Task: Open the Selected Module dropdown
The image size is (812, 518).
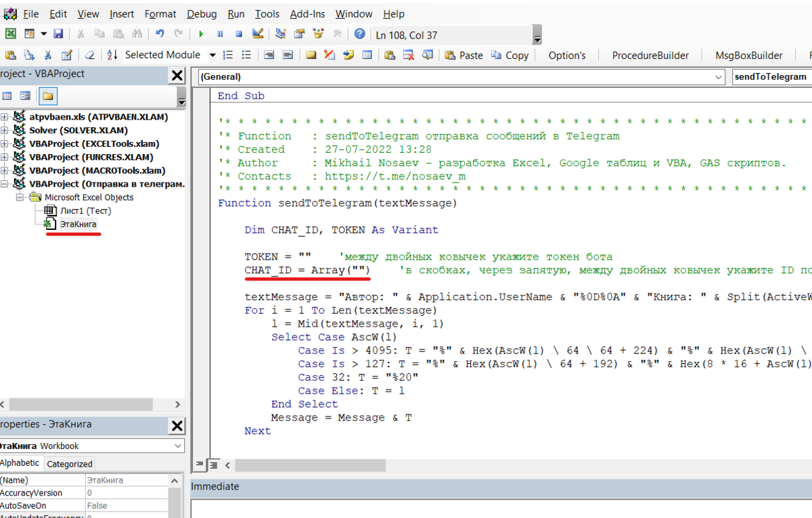Action: point(212,55)
